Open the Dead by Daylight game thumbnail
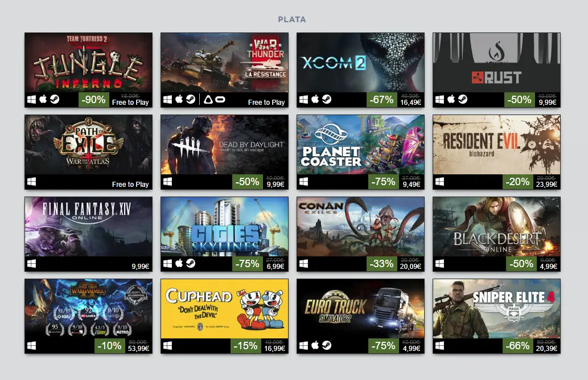 (225, 145)
